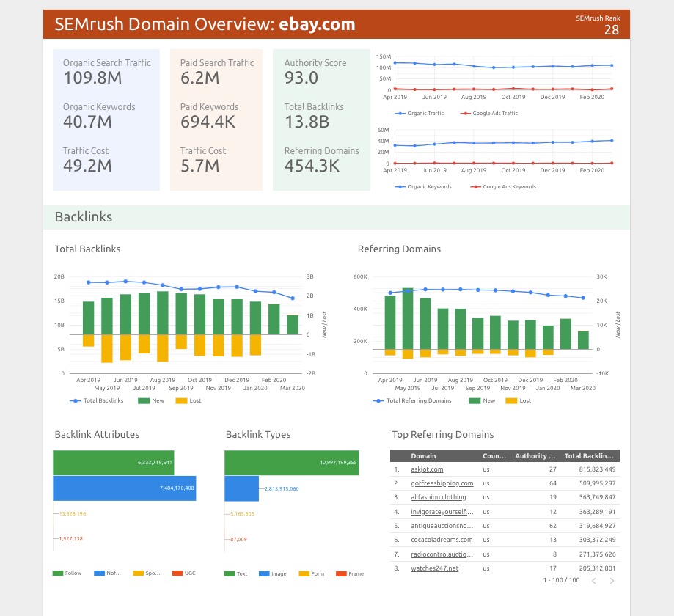This screenshot has height=616, width=674.
Task: Click the Top Referring Domains table title
Action: (443, 435)
